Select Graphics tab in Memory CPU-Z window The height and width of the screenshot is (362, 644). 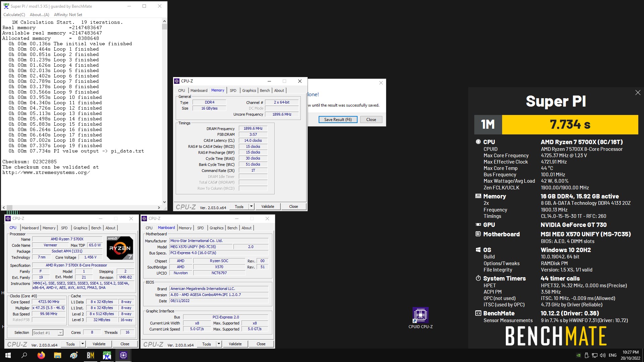249,90
